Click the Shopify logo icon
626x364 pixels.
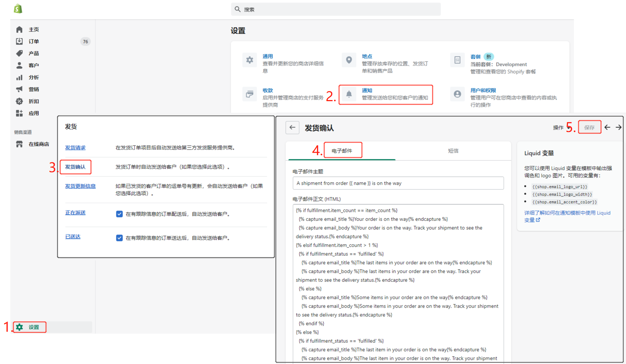tap(18, 9)
